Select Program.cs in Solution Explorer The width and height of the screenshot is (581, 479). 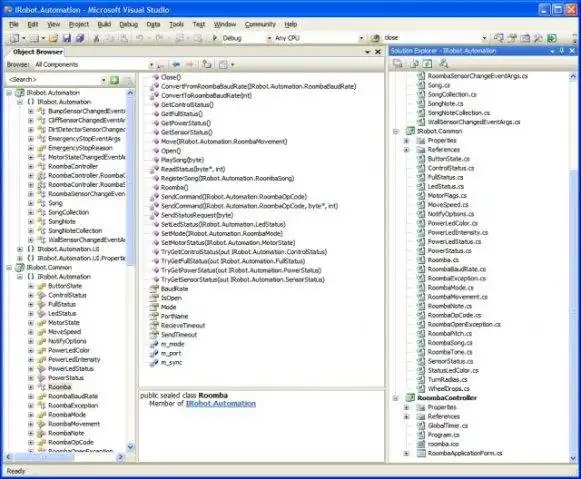click(443, 435)
